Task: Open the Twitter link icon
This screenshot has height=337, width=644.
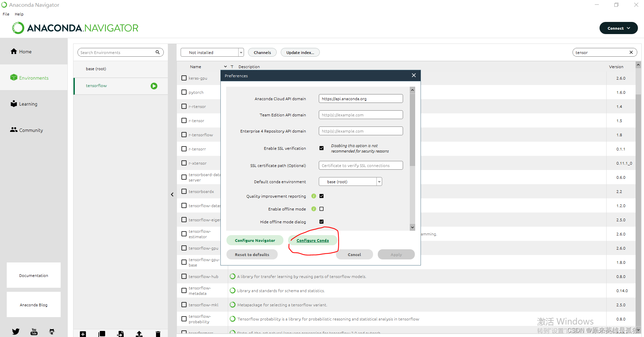Action: pos(16,332)
